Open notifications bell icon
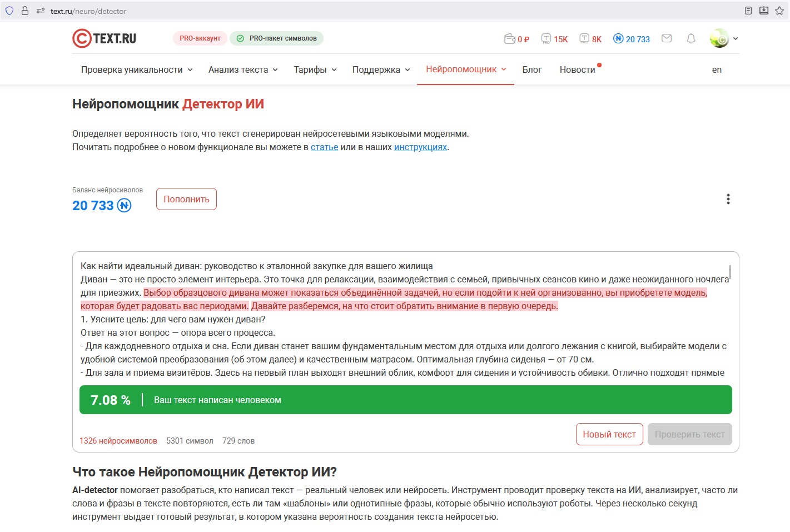The height and width of the screenshot is (532, 790). [691, 38]
